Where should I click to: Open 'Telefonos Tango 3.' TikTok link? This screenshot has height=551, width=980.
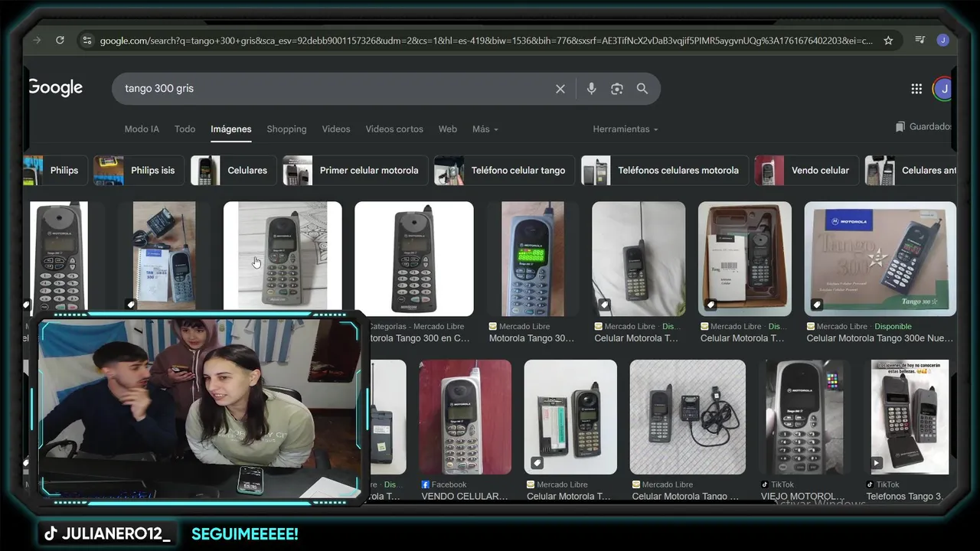pyautogui.click(x=905, y=497)
